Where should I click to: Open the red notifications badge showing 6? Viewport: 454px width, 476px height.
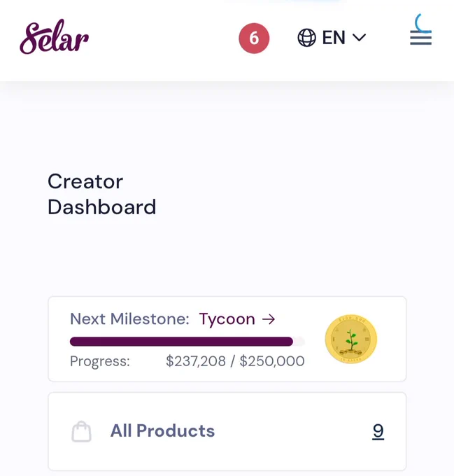pos(254,38)
